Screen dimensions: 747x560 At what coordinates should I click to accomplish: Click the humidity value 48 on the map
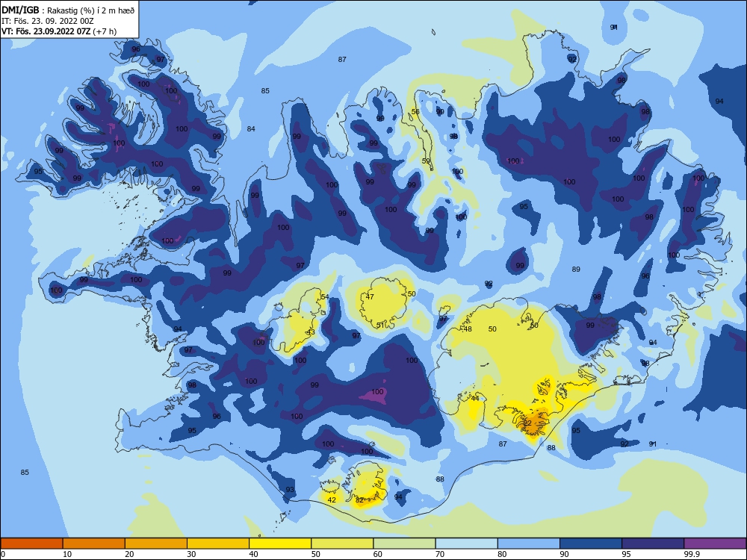pyautogui.click(x=468, y=329)
